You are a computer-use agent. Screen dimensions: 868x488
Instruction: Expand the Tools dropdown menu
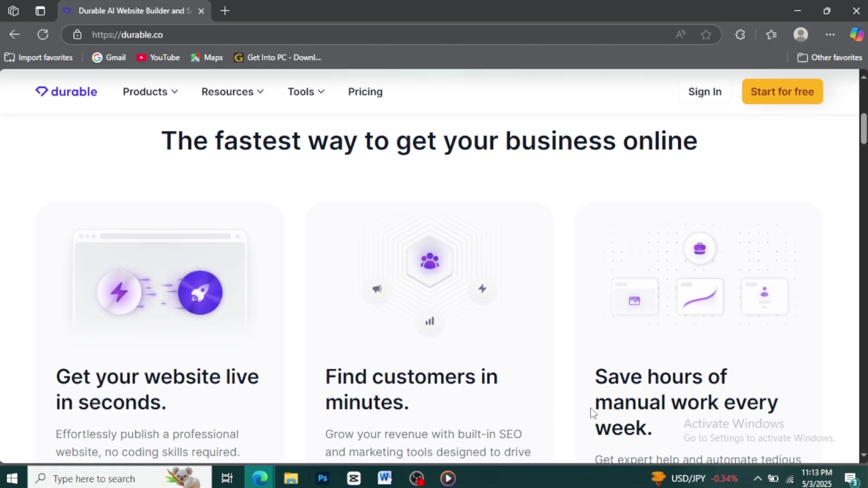click(306, 92)
